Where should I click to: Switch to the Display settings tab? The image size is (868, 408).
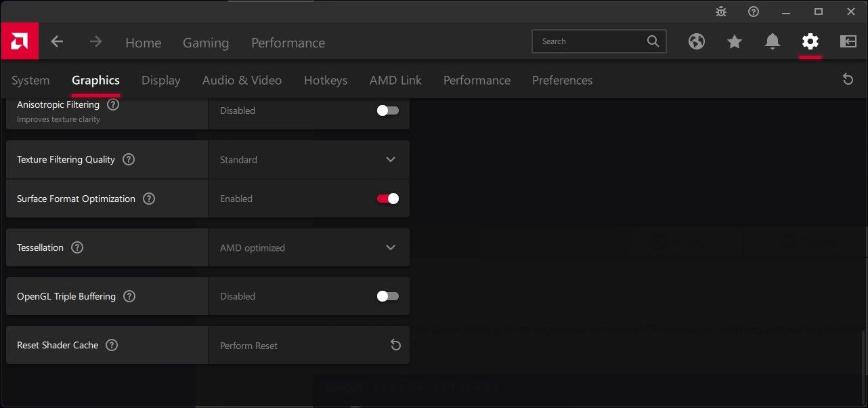coord(160,80)
